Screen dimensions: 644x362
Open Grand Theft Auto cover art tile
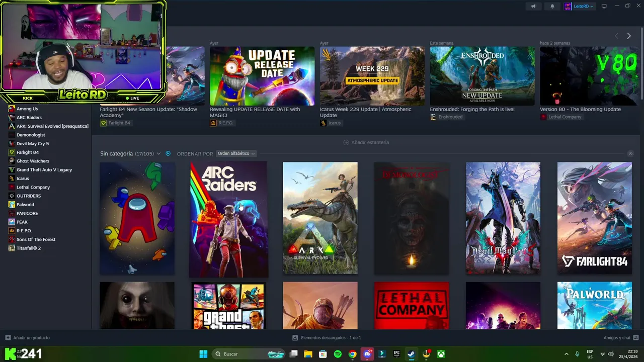pos(229,306)
